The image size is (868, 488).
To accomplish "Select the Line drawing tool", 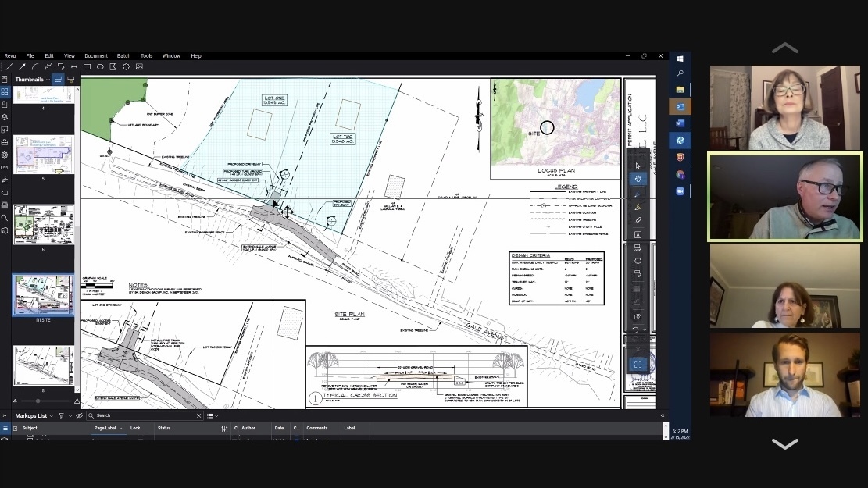I will (9, 67).
